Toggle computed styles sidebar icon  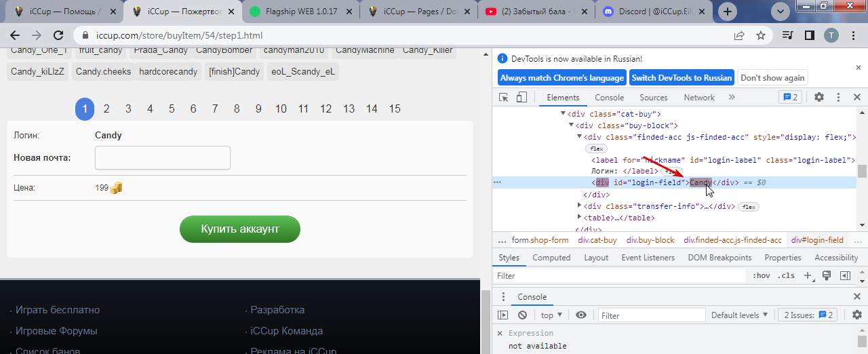click(x=845, y=276)
